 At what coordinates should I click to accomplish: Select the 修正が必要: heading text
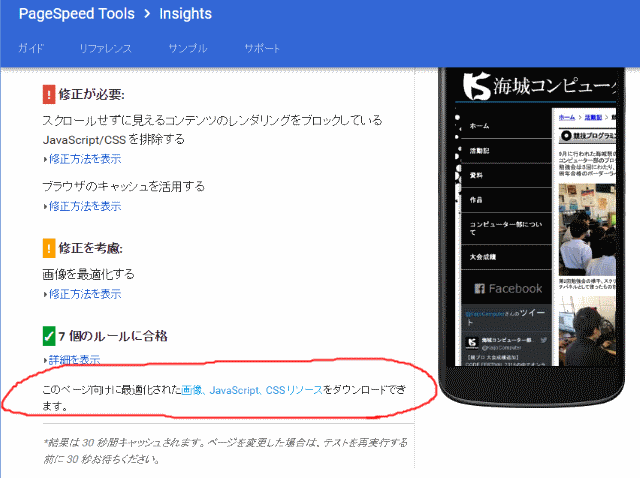click(x=91, y=95)
